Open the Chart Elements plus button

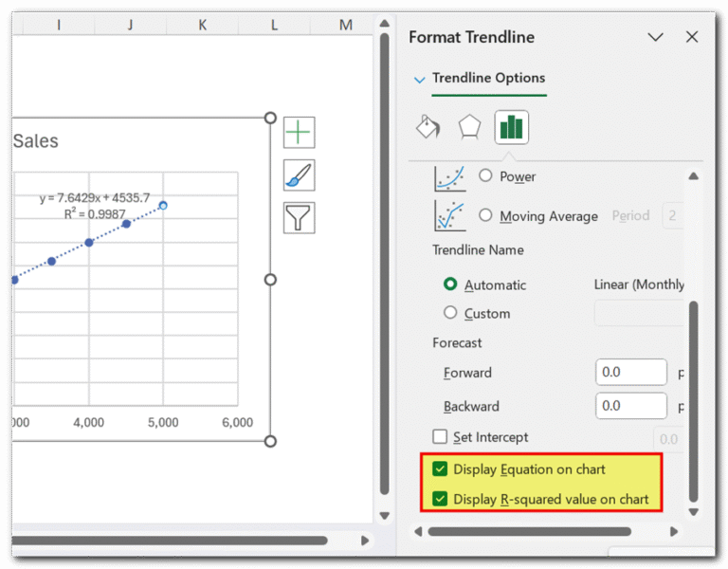click(x=299, y=133)
